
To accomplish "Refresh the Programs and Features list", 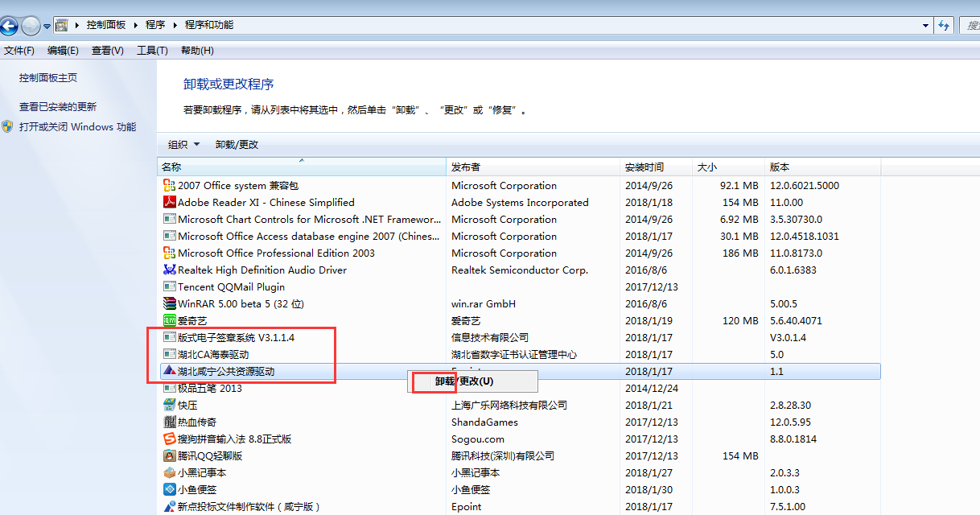I will (x=944, y=25).
